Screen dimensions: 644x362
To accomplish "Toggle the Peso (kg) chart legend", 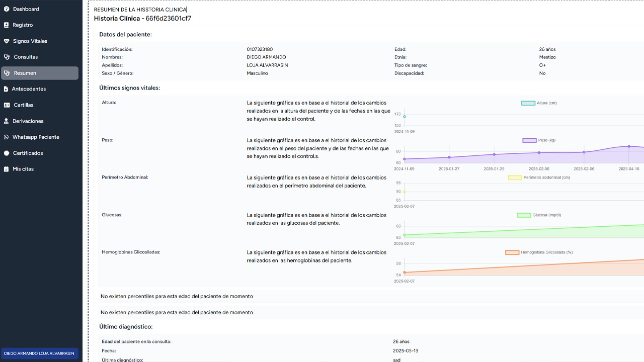I will coord(539,140).
